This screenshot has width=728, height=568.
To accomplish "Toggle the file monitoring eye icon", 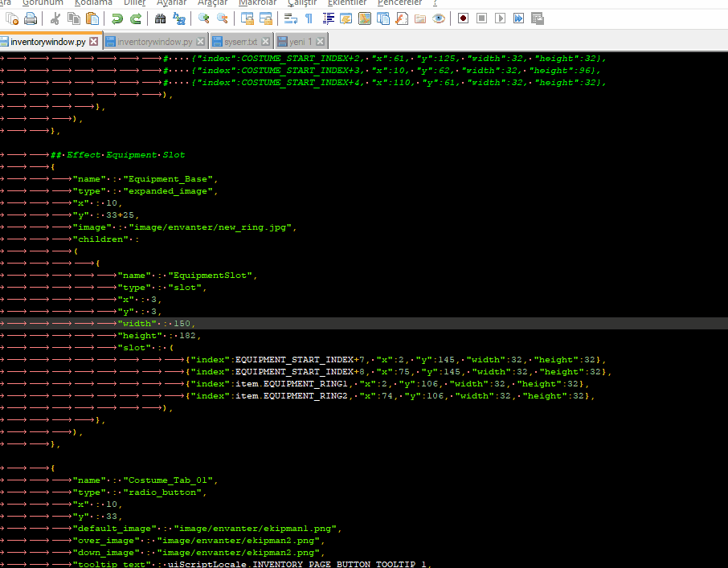I will [x=439, y=18].
